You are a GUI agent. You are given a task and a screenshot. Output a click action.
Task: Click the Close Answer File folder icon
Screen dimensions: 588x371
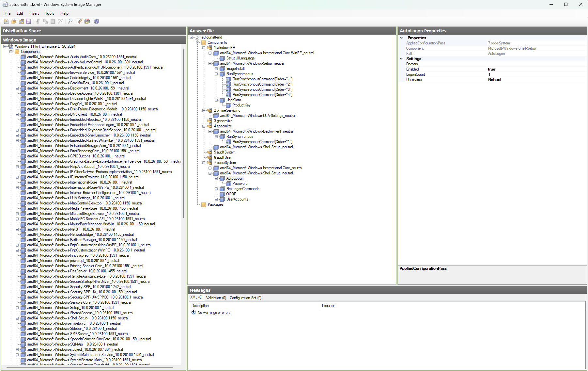coord(21,21)
